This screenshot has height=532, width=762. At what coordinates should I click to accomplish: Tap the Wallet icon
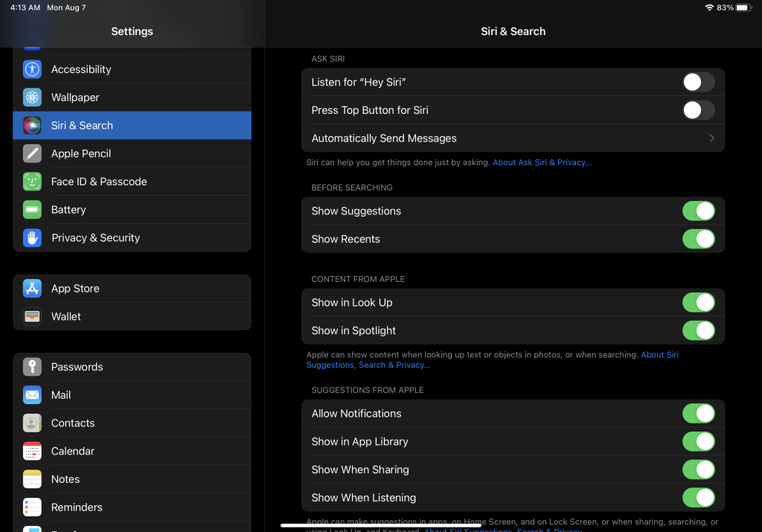[x=32, y=316]
